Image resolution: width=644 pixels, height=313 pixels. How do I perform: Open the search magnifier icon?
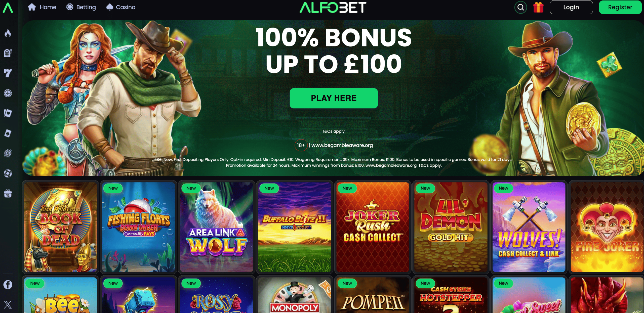(x=520, y=7)
